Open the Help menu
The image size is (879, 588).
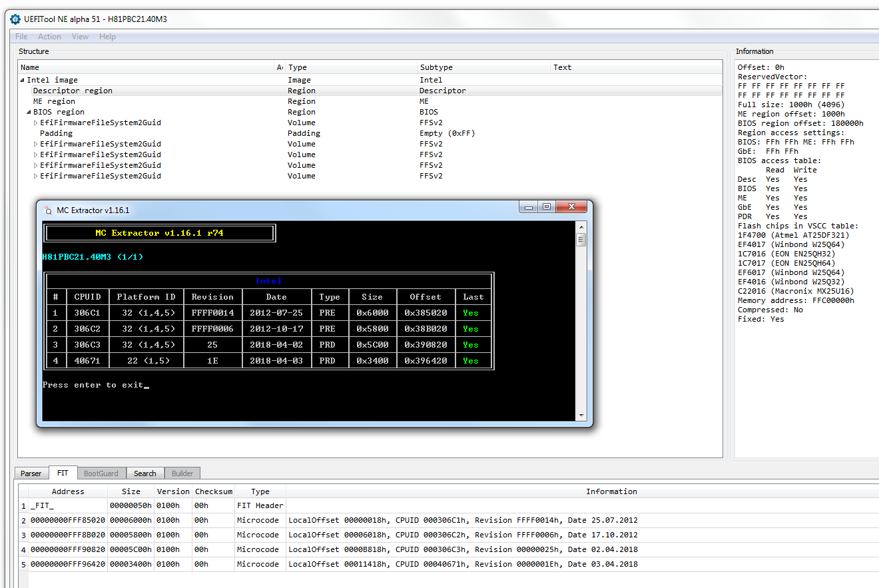tap(107, 37)
